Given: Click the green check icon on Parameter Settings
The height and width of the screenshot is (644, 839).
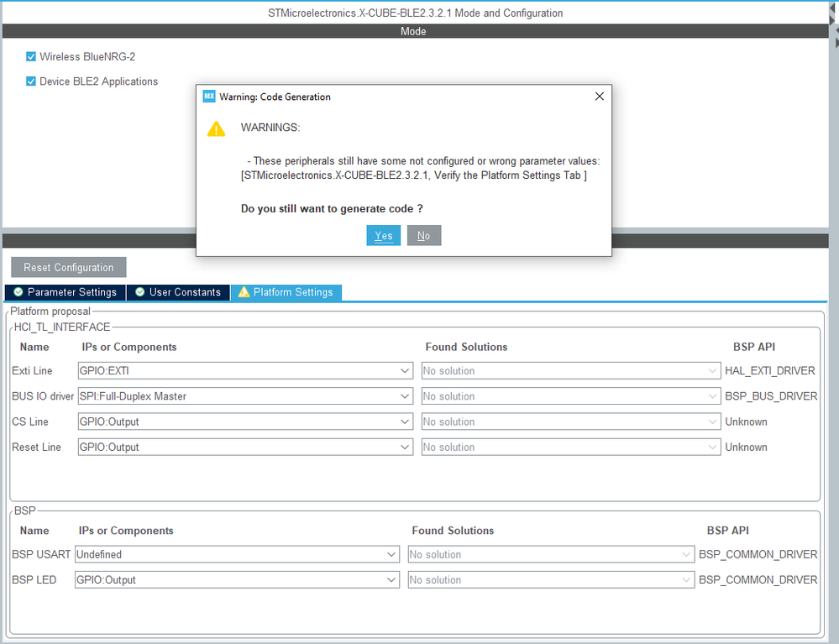Looking at the screenshot, I should (x=18, y=292).
